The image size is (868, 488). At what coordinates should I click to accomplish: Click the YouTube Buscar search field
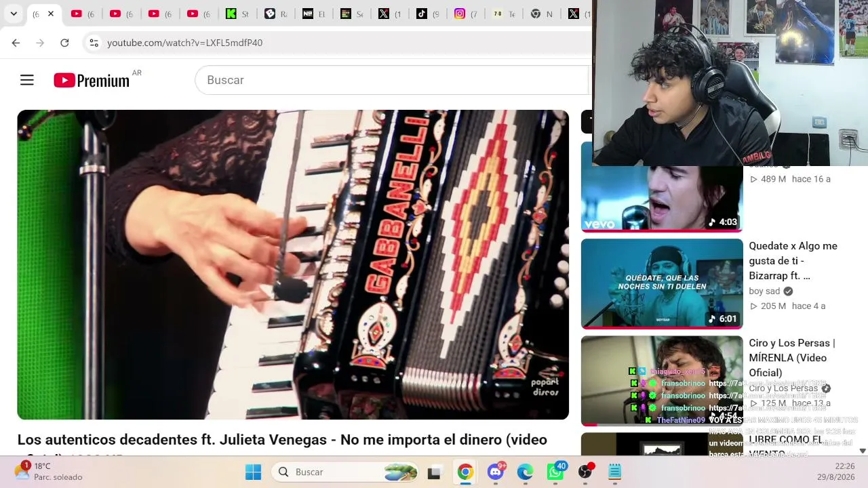pyautogui.click(x=392, y=80)
